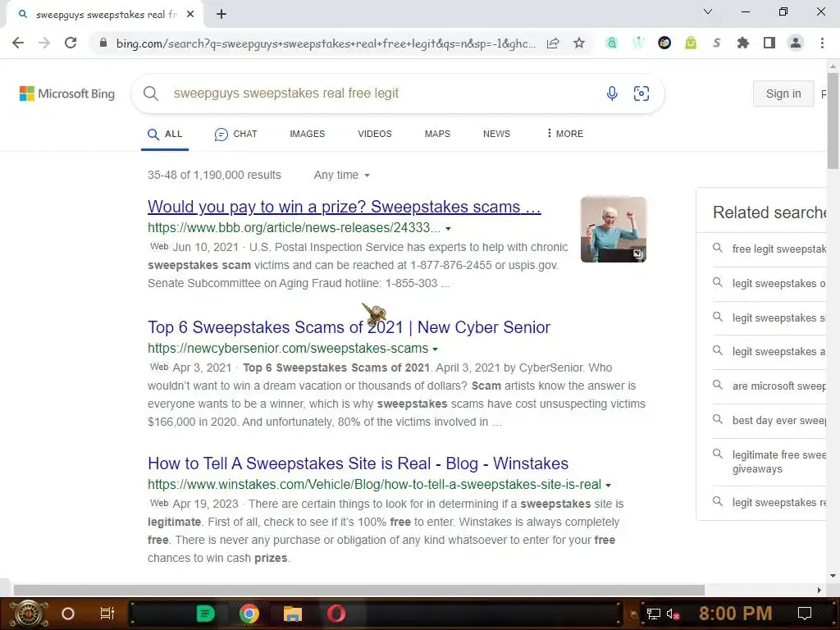
Task: Expand the winstakes.com URL dropdown arrow
Action: 608,486
